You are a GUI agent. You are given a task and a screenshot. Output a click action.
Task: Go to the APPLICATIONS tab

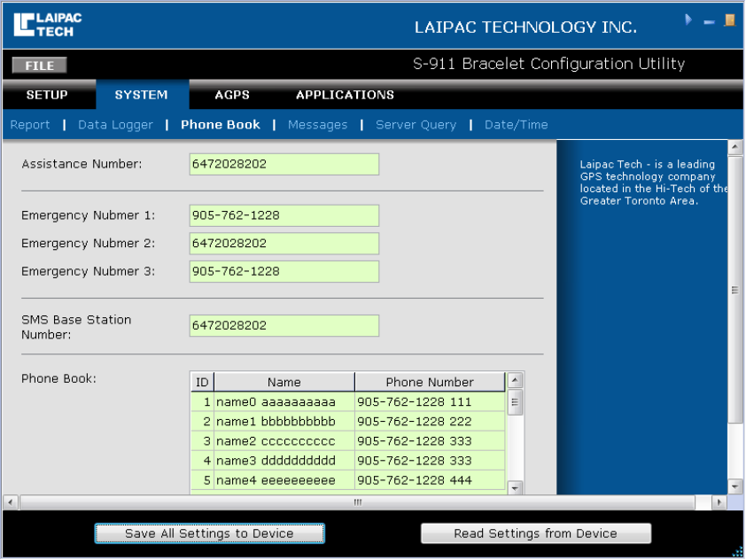(x=345, y=95)
